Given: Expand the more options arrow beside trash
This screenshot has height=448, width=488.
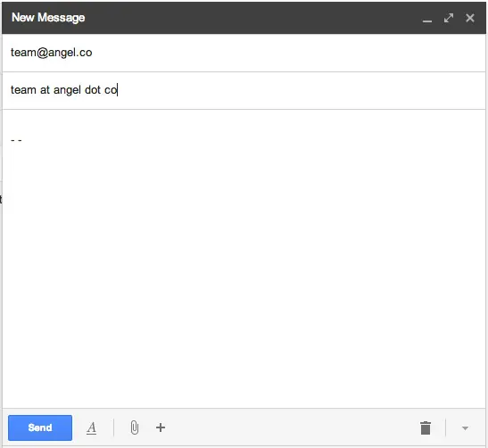Looking at the screenshot, I should point(466,428).
